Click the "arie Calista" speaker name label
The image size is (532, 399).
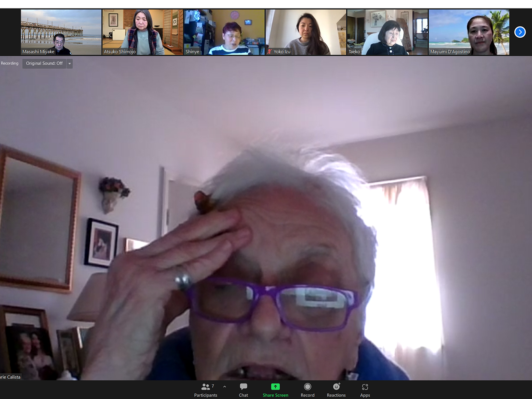click(10, 377)
